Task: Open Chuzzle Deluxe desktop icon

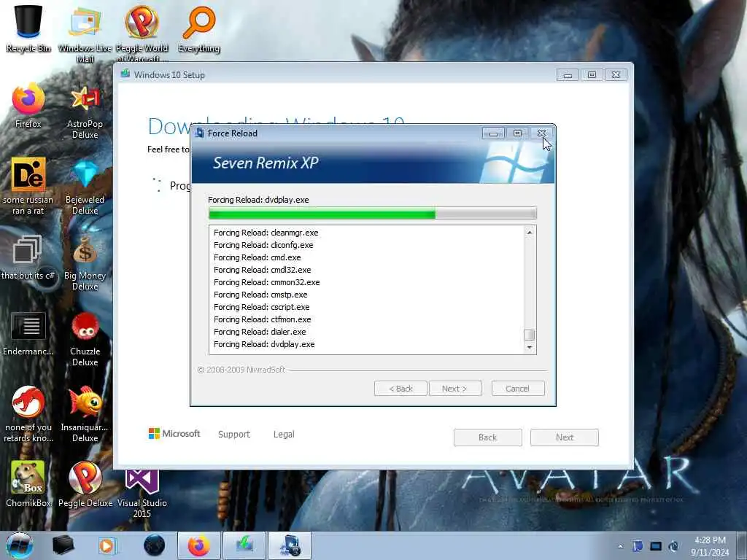Action: 85,338
